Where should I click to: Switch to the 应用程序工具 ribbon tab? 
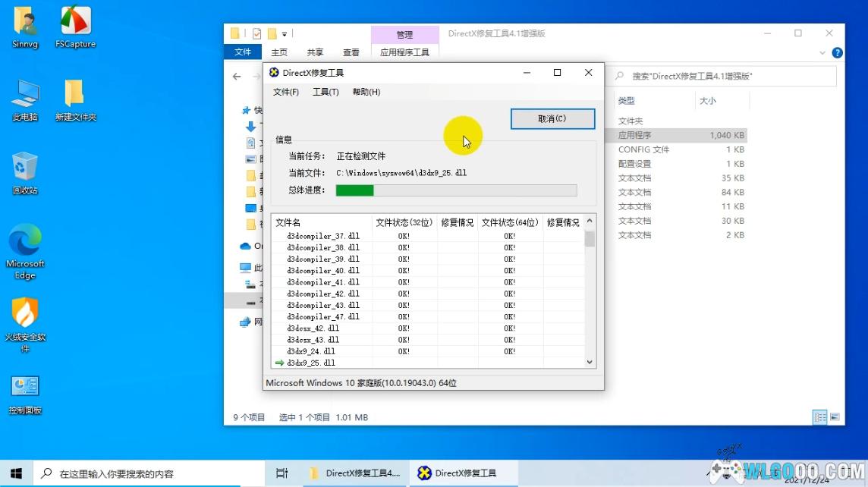pyautogui.click(x=404, y=52)
